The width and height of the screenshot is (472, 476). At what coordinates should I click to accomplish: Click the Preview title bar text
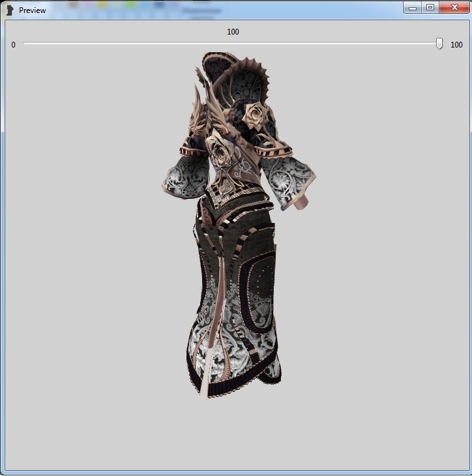[33, 10]
